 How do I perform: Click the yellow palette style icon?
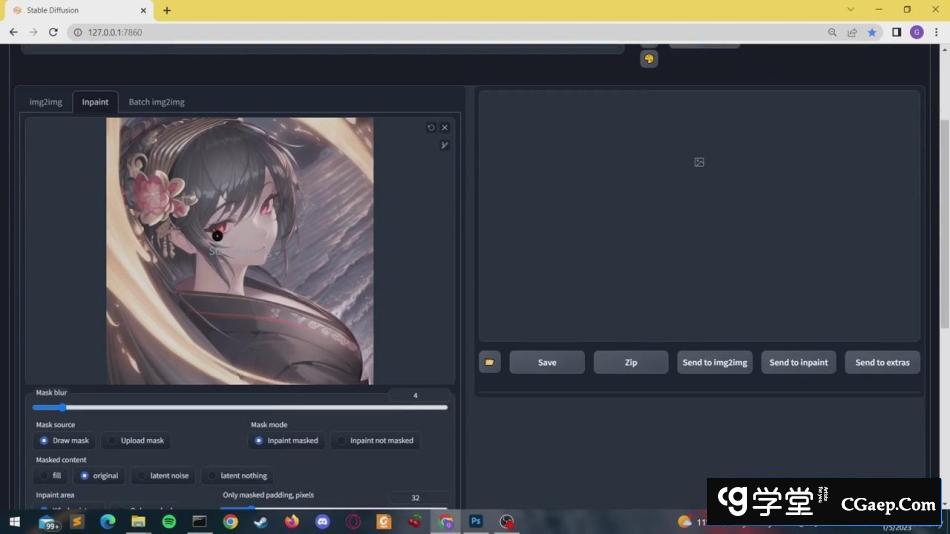[649, 59]
